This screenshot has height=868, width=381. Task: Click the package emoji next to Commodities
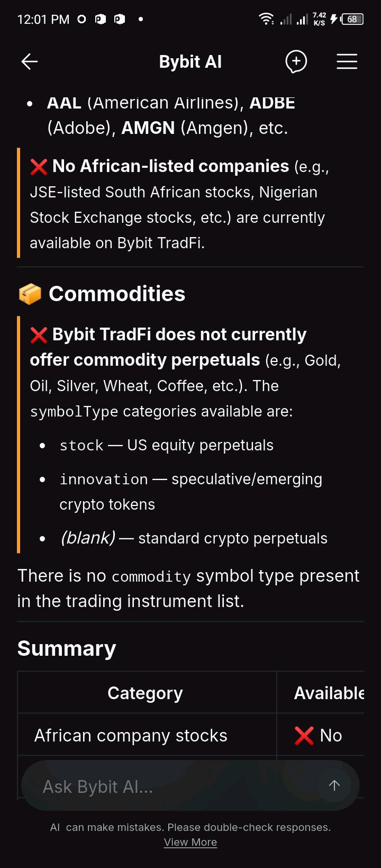tap(30, 294)
